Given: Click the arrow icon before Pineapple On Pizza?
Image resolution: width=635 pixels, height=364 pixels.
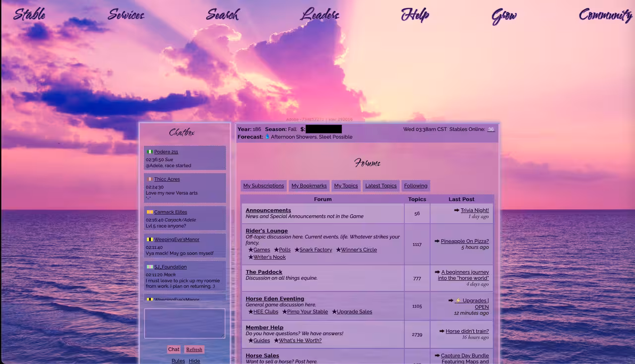Looking at the screenshot, I should 437,241.
